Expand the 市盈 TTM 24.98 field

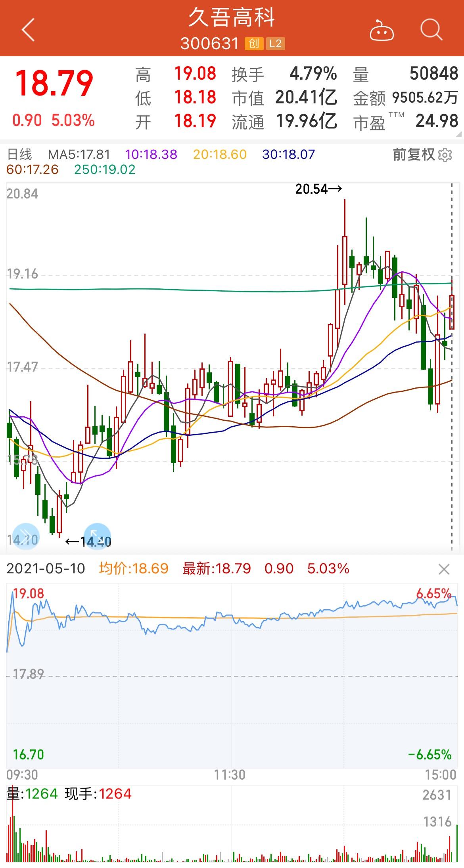point(405,121)
